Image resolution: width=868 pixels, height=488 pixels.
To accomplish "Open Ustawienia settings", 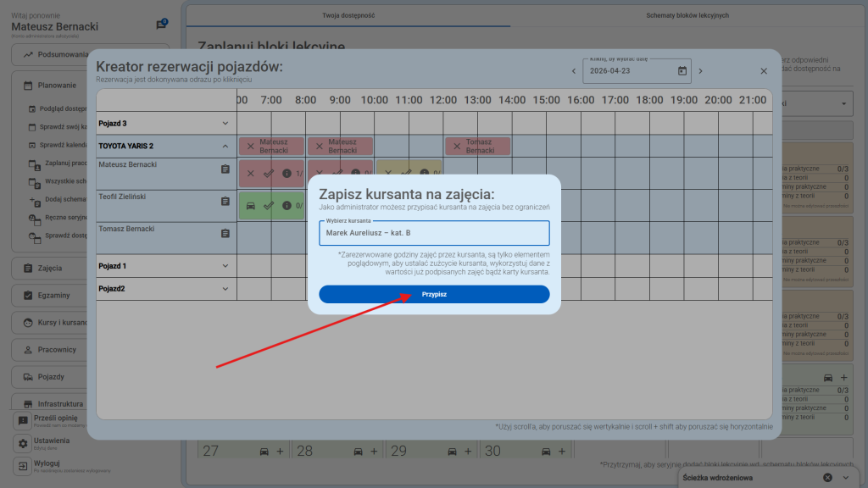I will tap(51, 441).
